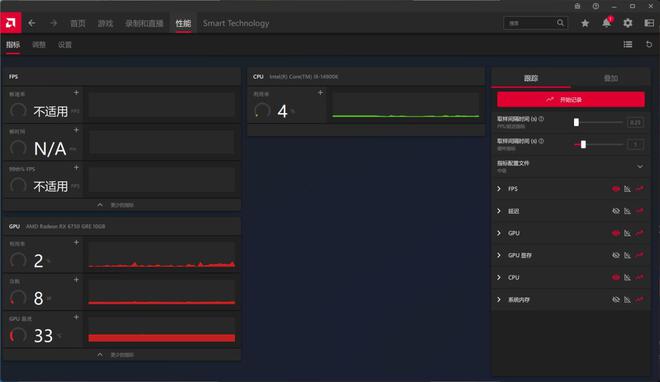Select the 跟踪 tracking tab
Viewport: 660px width, 382px height.
tap(531, 78)
